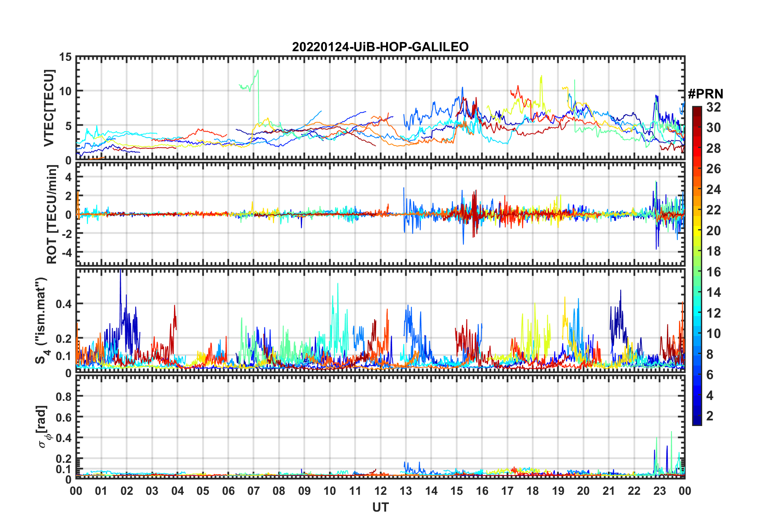
Task: Select sigma-phi y-axis tick value 0.2
Action: coord(64,459)
